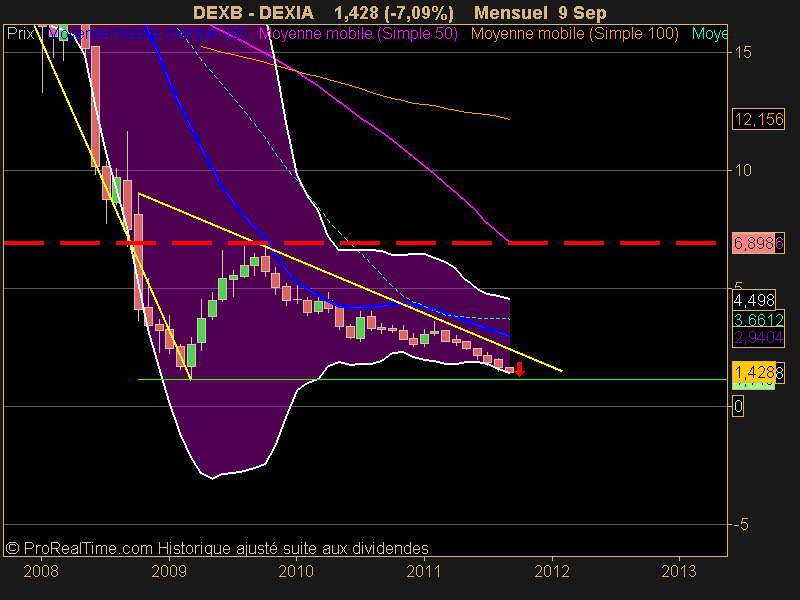Image resolution: width=800 pixels, height=600 pixels.
Task: Click the 2010 time axis label
Action: pyautogui.click(x=296, y=571)
